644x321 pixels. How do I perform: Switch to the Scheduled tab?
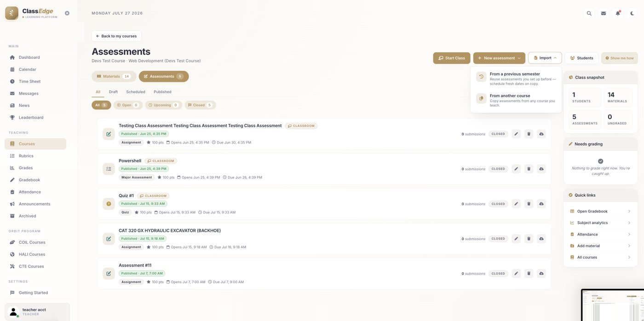click(x=136, y=92)
